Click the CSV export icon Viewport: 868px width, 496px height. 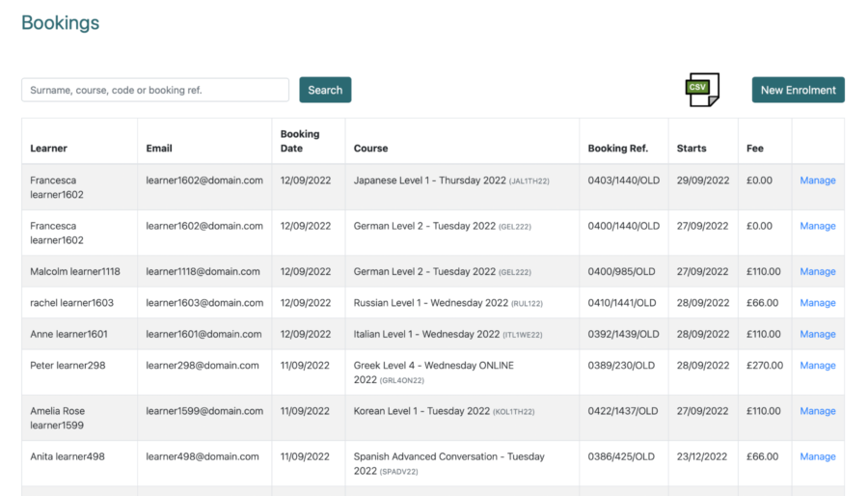(x=701, y=90)
